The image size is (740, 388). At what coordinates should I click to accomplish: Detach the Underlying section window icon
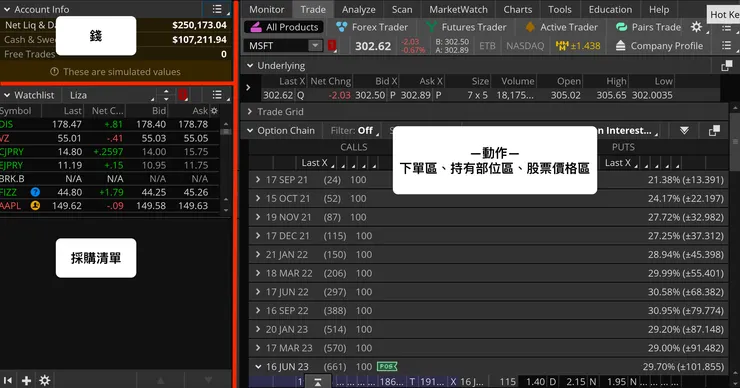click(x=726, y=66)
